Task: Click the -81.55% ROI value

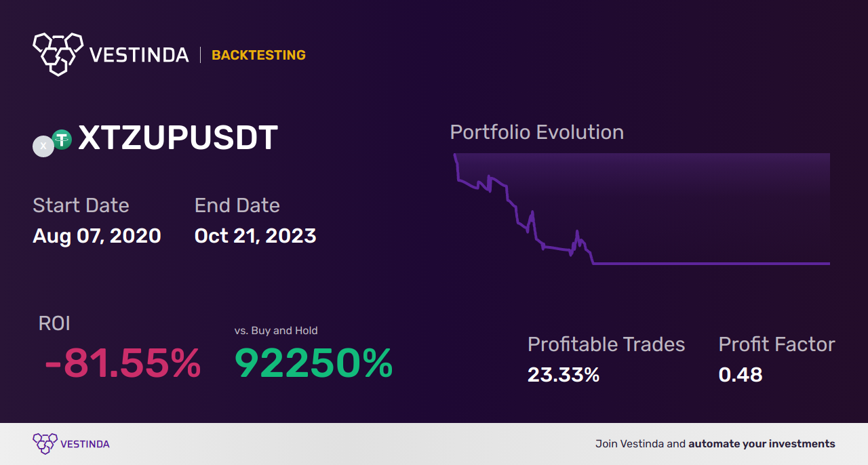Action: click(123, 363)
